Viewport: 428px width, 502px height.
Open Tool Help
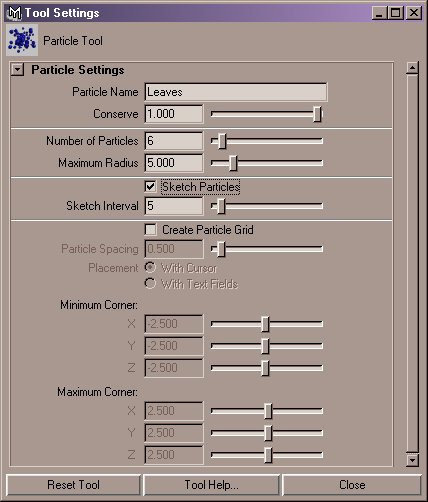click(211, 485)
